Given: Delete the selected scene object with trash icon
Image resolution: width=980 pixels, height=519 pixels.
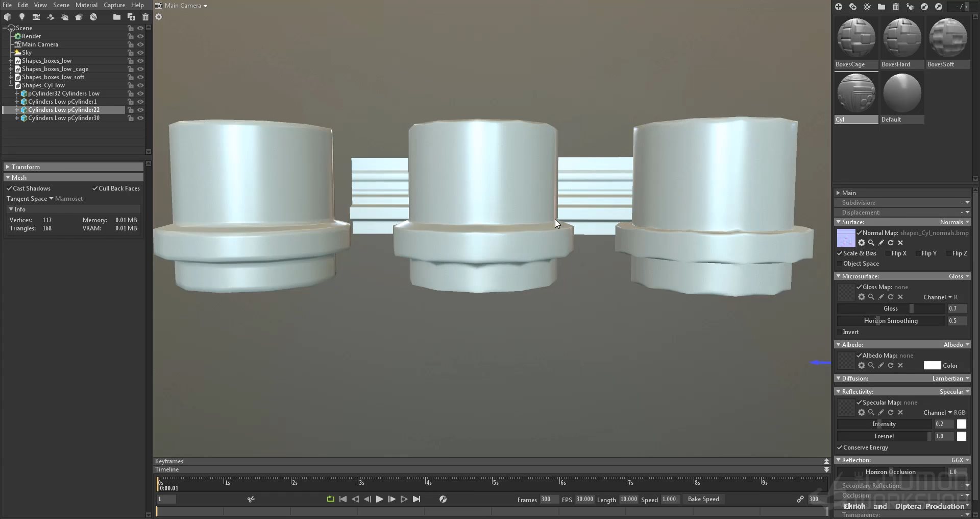Looking at the screenshot, I should (145, 17).
